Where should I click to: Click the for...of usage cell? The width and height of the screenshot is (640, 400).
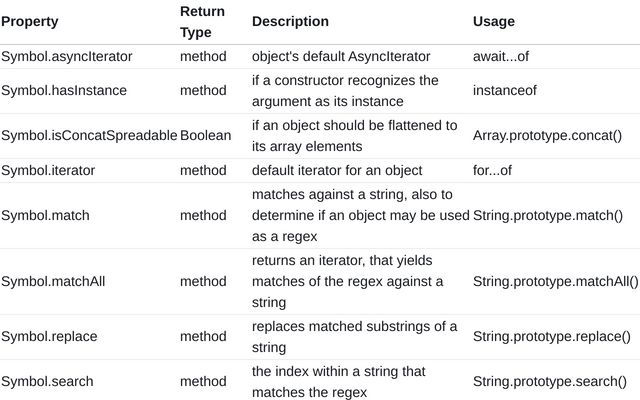pyautogui.click(x=492, y=170)
